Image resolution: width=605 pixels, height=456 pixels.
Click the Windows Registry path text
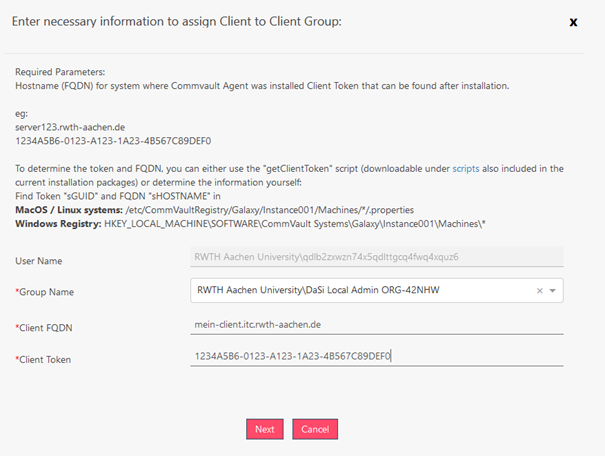tap(295, 224)
